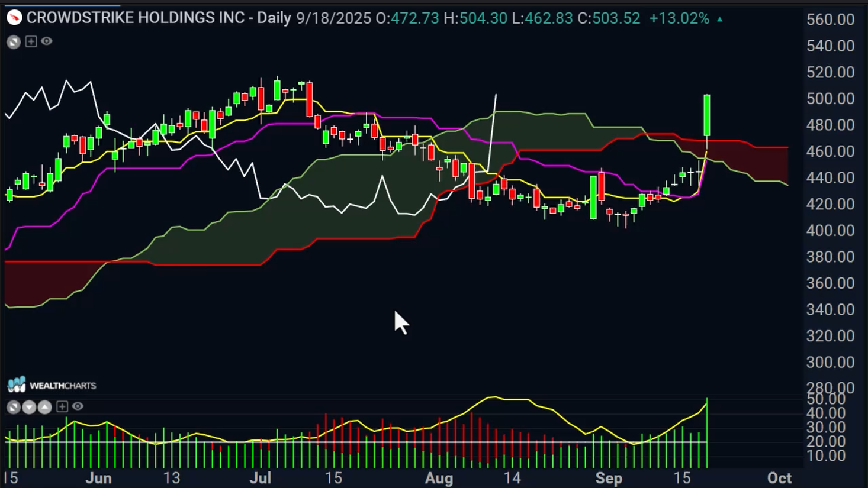Image resolution: width=868 pixels, height=488 pixels.
Task: Move the lower indicator pane up
Action: [44, 407]
